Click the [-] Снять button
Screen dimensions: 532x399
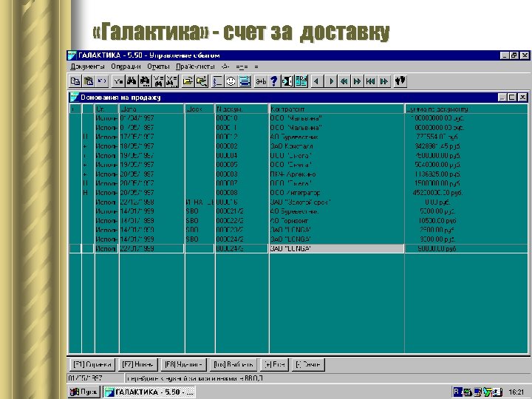pos(308,365)
